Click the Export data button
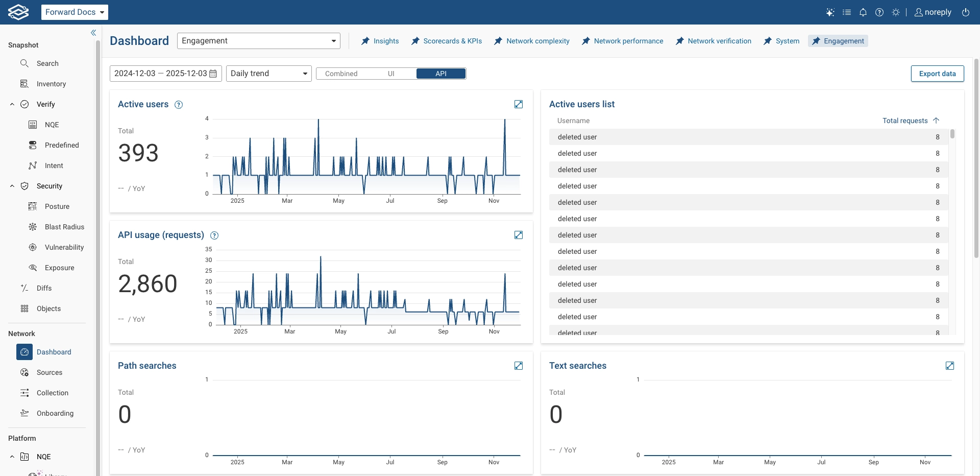This screenshot has width=980, height=476. click(938, 73)
